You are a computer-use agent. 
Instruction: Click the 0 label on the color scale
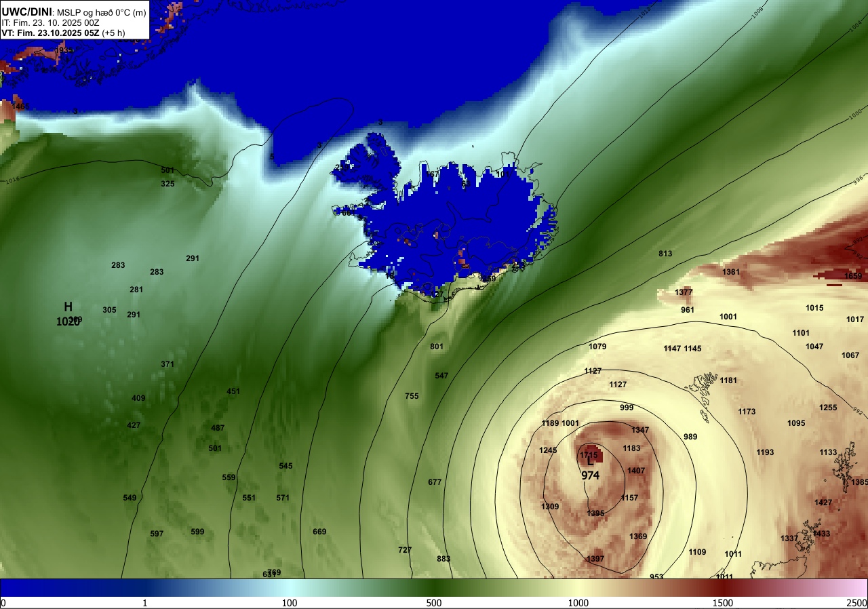click(x=3, y=603)
